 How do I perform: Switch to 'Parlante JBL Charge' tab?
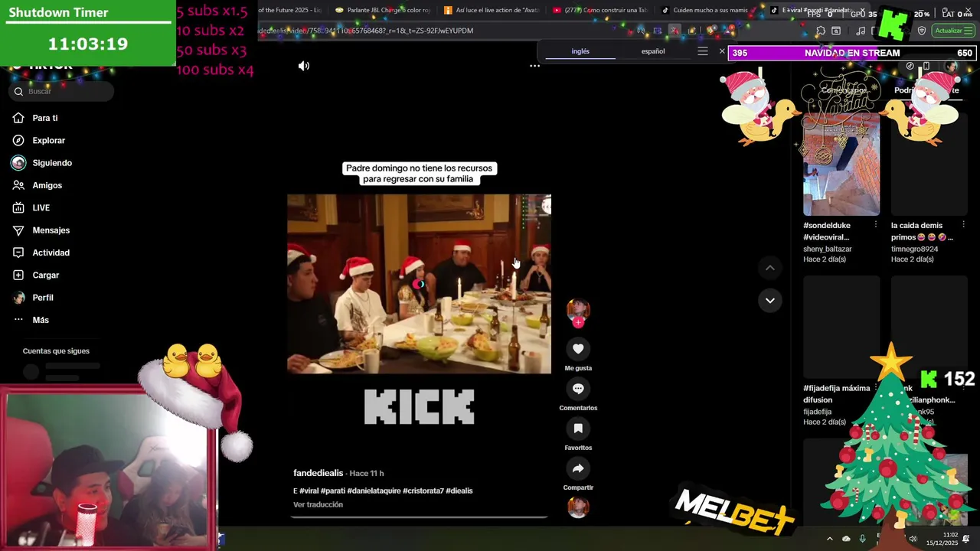tap(383, 10)
